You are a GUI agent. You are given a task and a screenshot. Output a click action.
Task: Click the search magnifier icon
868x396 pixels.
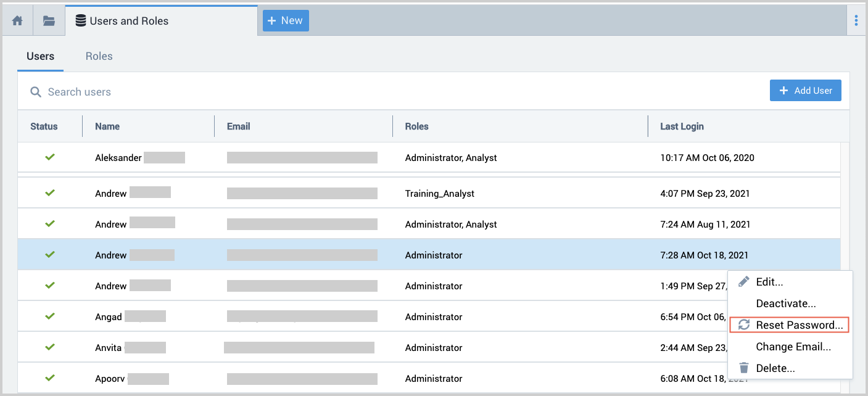[36, 92]
